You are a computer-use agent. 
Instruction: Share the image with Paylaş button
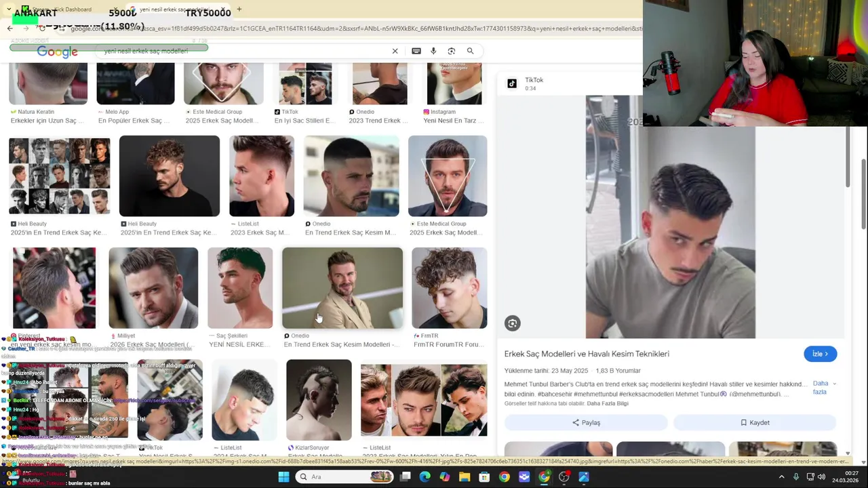(586, 422)
